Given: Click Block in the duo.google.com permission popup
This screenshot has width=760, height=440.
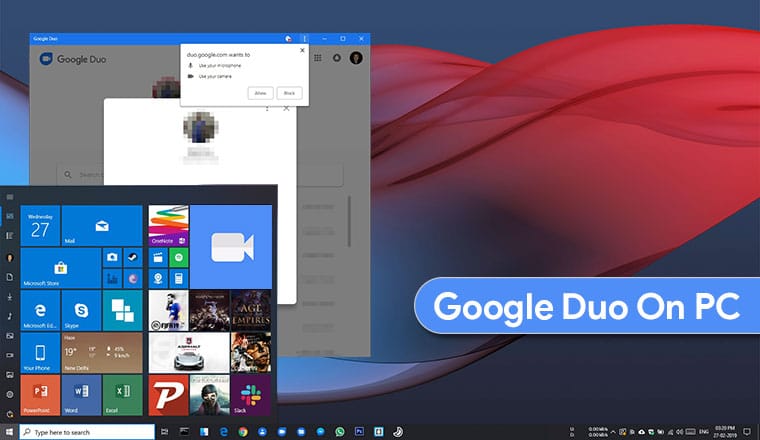Looking at the screenshot, I should [x=289, y=93].
